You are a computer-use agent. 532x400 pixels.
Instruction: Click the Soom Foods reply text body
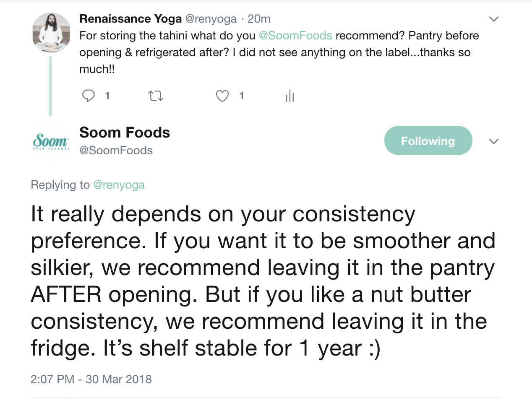tap(263, 281)
